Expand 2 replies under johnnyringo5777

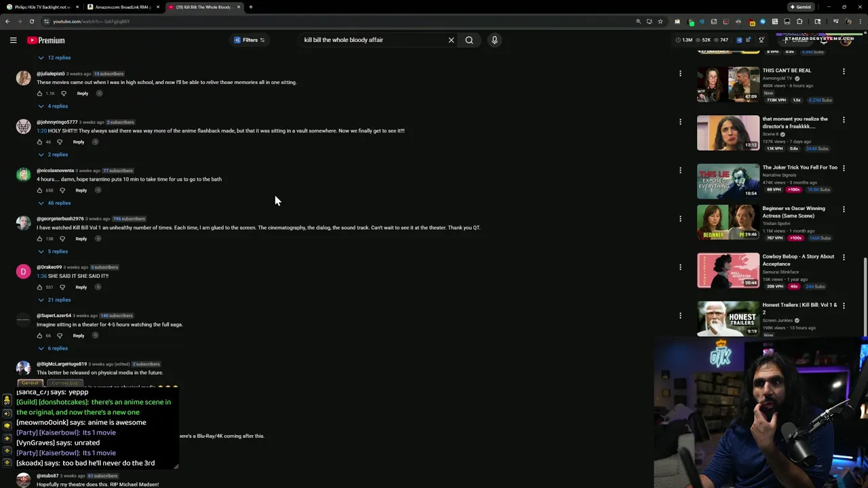pos(53,155)
